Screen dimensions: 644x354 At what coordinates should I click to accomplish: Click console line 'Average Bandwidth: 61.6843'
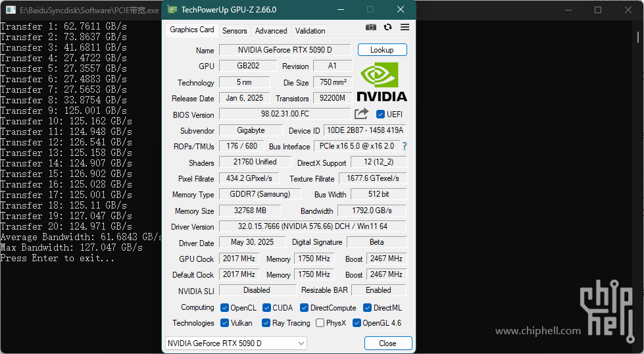coord(81,237)
